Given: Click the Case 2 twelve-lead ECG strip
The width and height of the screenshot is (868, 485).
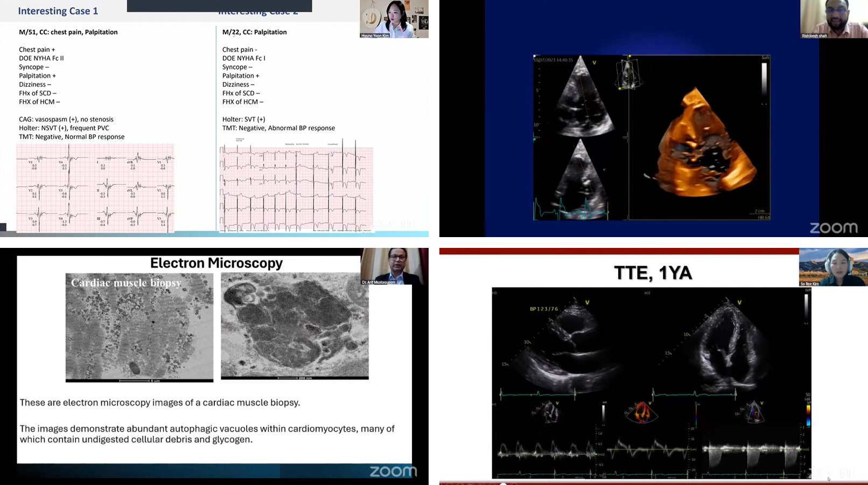Looking at the screenshot, I should pyautogui.click(x=296, y=186).
